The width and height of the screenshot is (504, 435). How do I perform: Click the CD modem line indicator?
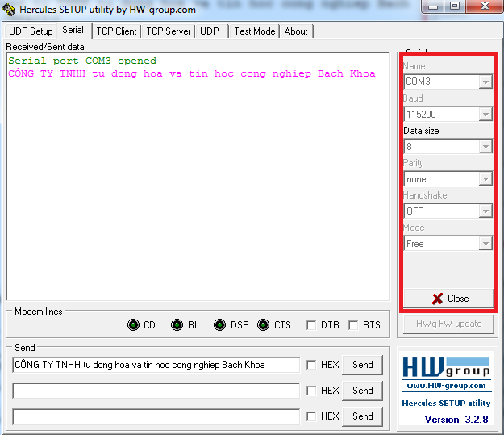pyautogui.click(x=133, y=325)
